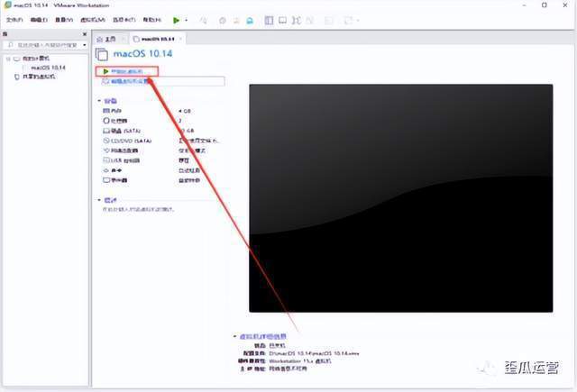Click the CD/DVD (SATA) device row

click(162, 141)
